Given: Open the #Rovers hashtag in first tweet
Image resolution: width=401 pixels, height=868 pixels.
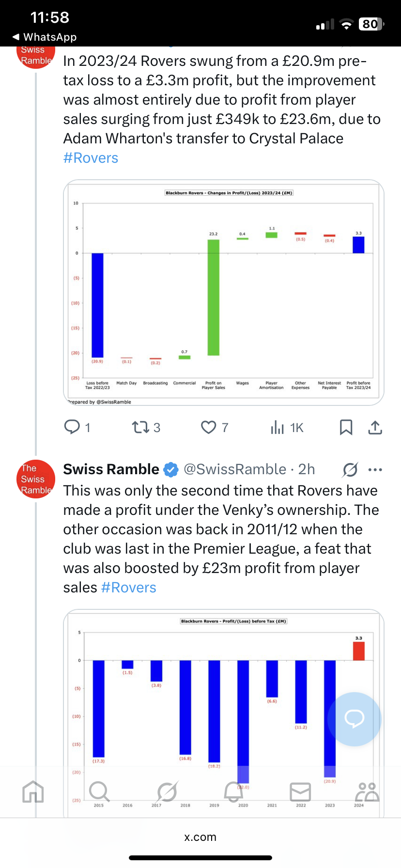Looking at the screenshot, I should point(91,158).
